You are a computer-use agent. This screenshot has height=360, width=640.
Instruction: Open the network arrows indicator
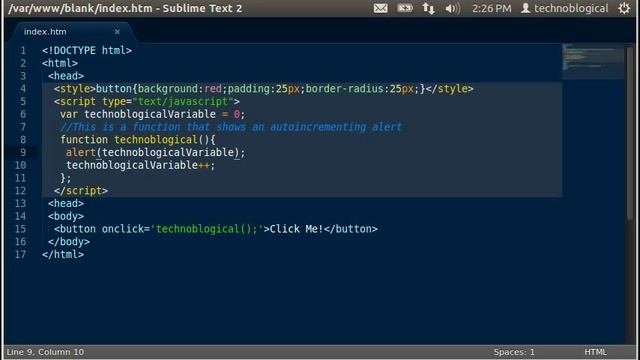(x=429, y=8)
